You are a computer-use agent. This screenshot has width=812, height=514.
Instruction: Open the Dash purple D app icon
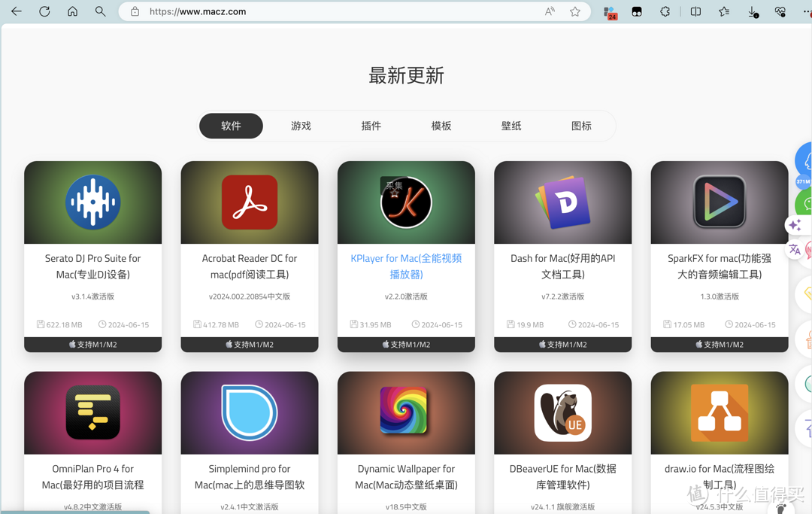tap(563, 202)
